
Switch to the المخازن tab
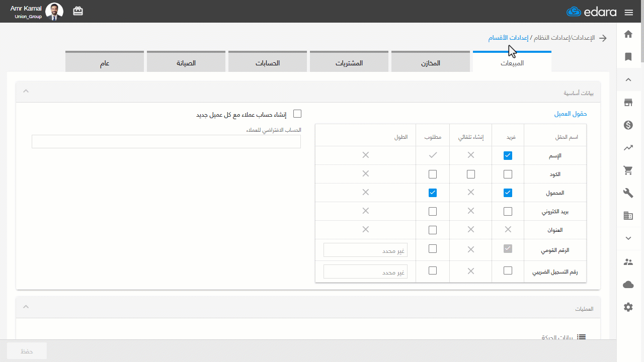(431, 62)
